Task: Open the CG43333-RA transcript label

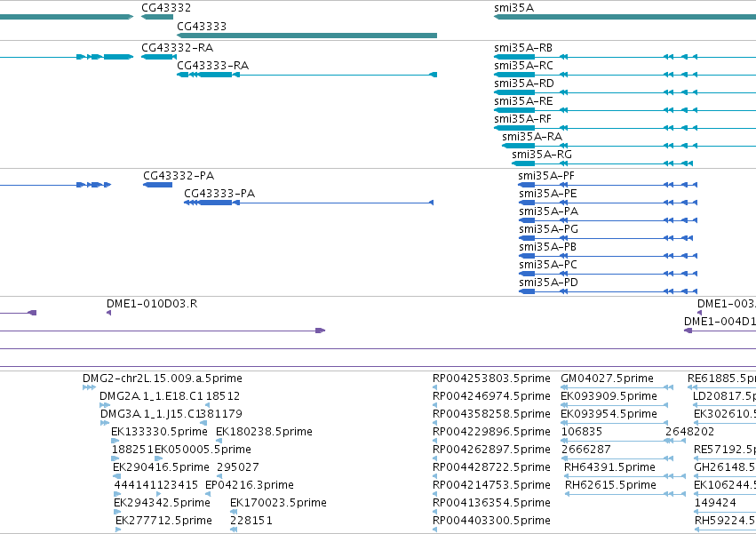Action: 212,66
